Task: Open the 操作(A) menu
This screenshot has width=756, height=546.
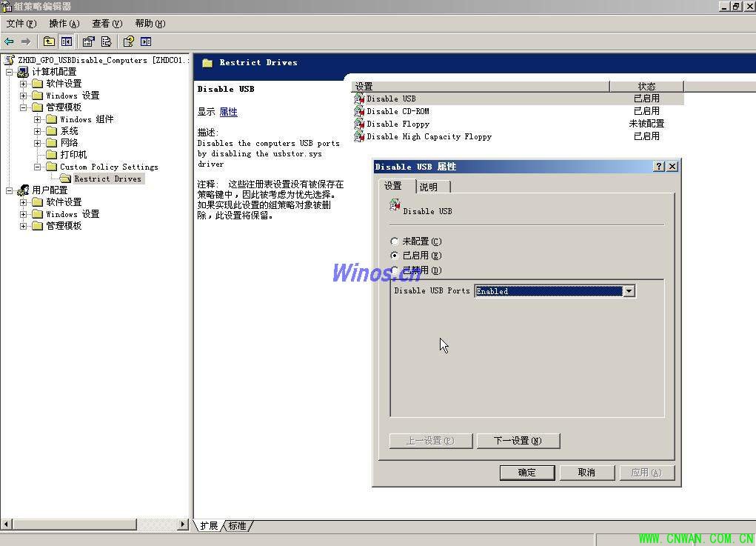Action: pos(64,24)
